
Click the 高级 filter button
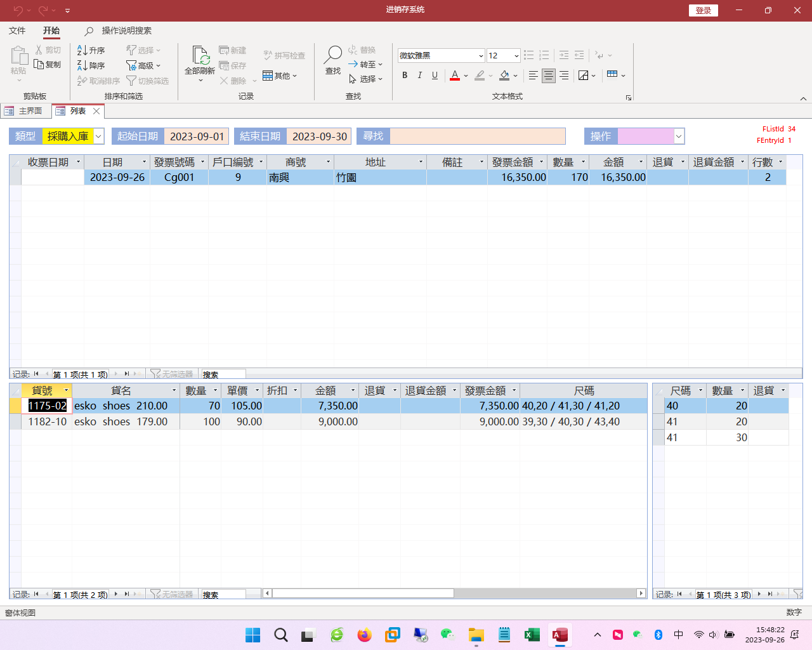coord(143,65)
